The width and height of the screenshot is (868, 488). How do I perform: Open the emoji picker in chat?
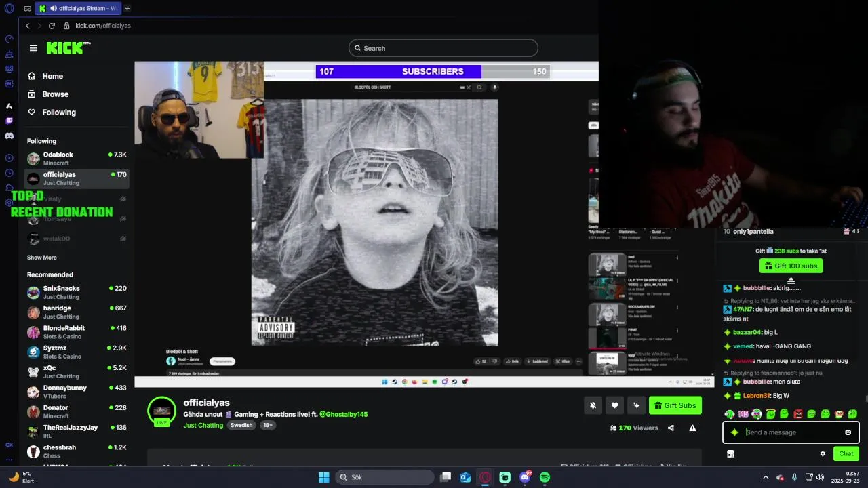[848, 432]
